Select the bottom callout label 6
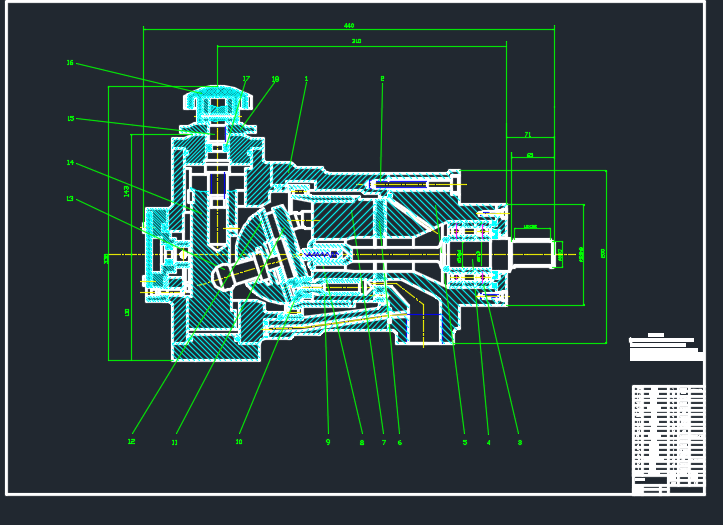This screenshot has height=525, width=723. (x=400, y=442)
